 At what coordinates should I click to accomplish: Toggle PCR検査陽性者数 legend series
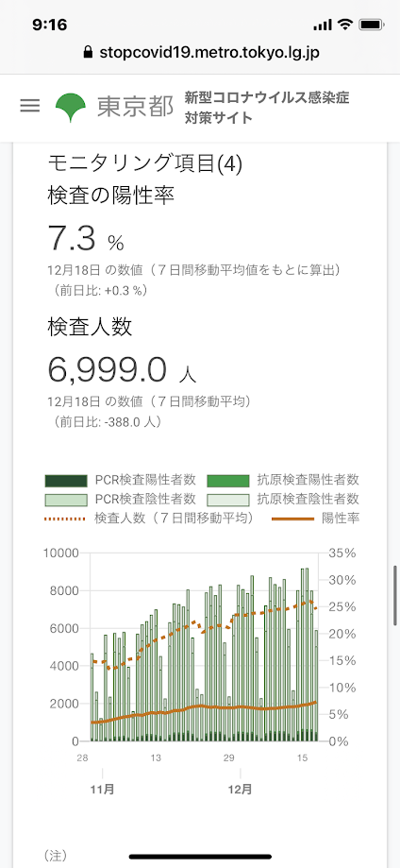click(120, 480)
